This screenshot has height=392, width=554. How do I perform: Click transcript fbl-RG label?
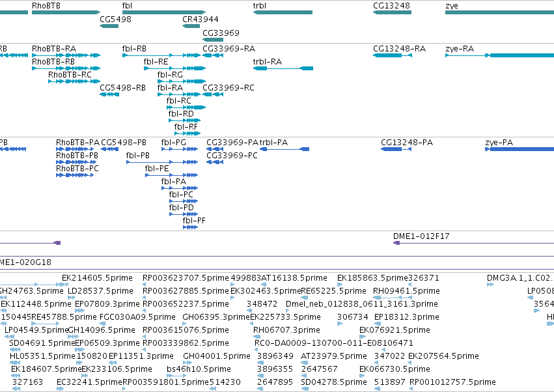[170, 75]
